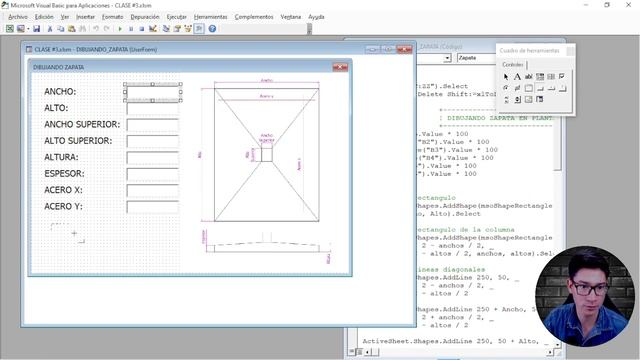Open the Project Explorer icon

166,29
